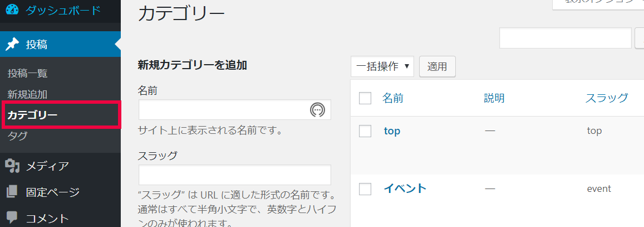Screen dimensions: 644x227
Task: Focus the スラッグ input field
Action: 235,175
